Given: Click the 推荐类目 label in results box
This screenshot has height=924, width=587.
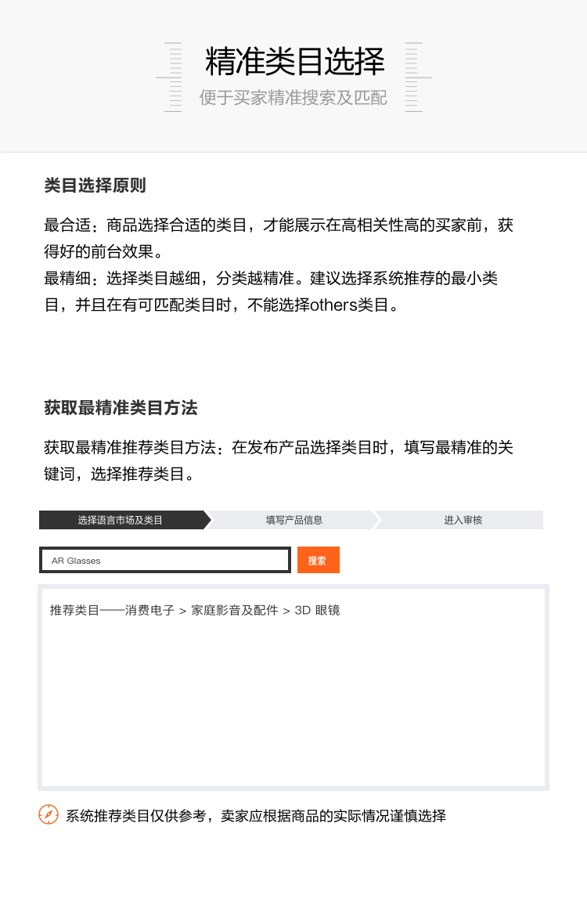Looking at the screenshot, I should (x=74, y=611).
